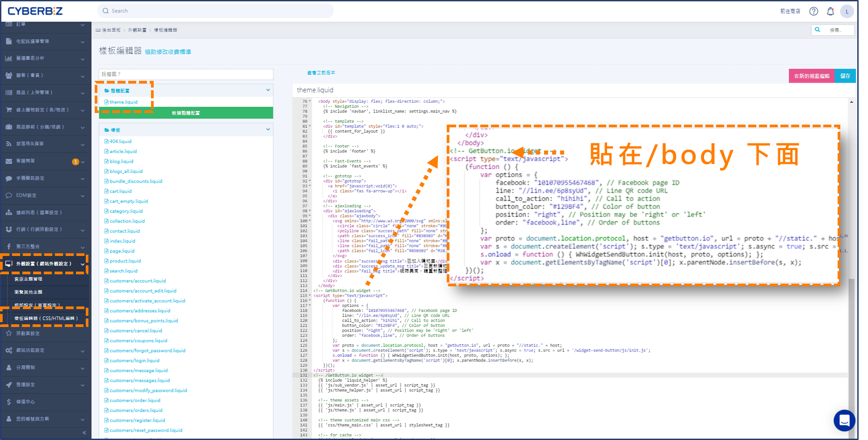Collapse the sidebar with double-arrow icon

[84, 432]
